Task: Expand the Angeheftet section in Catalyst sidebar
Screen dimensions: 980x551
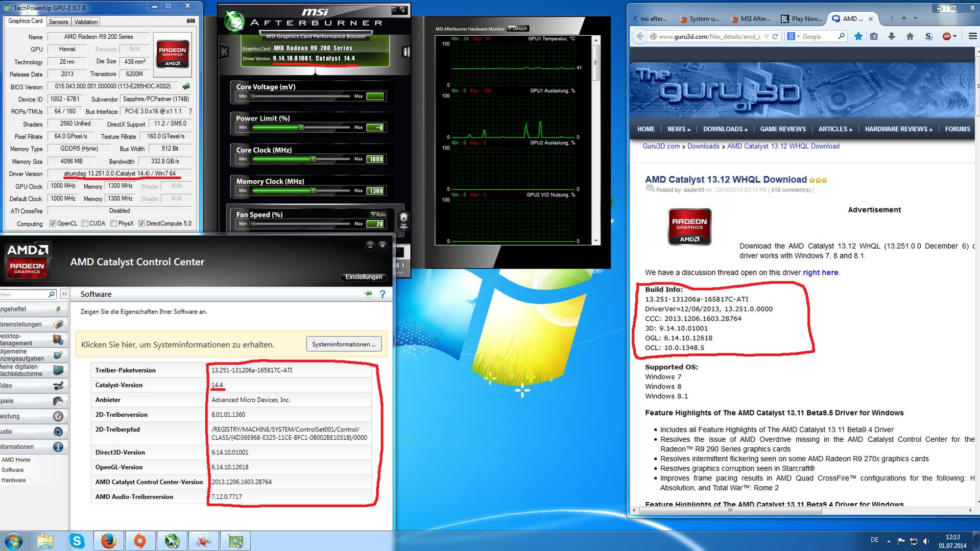Action: pos(33,309)
